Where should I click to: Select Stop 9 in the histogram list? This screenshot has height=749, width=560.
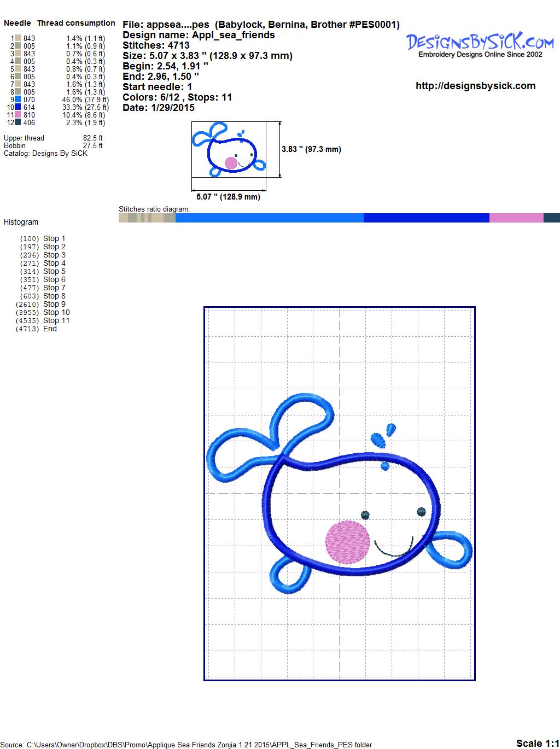[x=54, y=304]
